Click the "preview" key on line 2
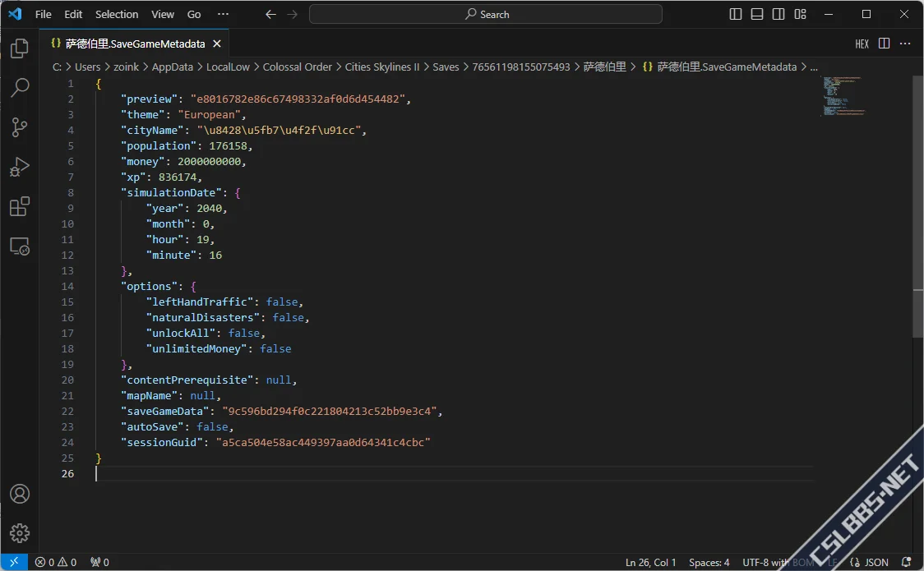Image resolution: width=924 pixels, height=571 pixels. [150, 99]
